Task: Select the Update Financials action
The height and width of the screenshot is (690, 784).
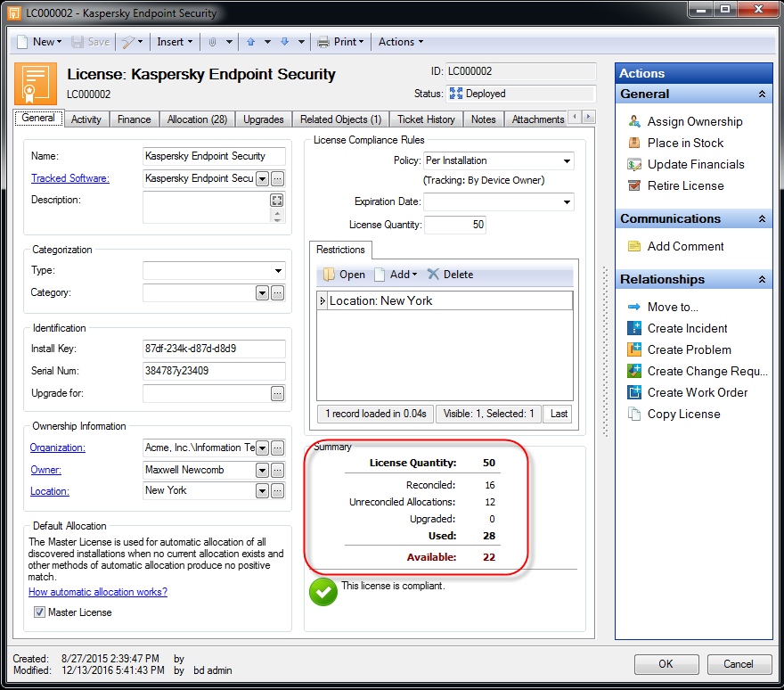Action: click(x=696, y=164)
